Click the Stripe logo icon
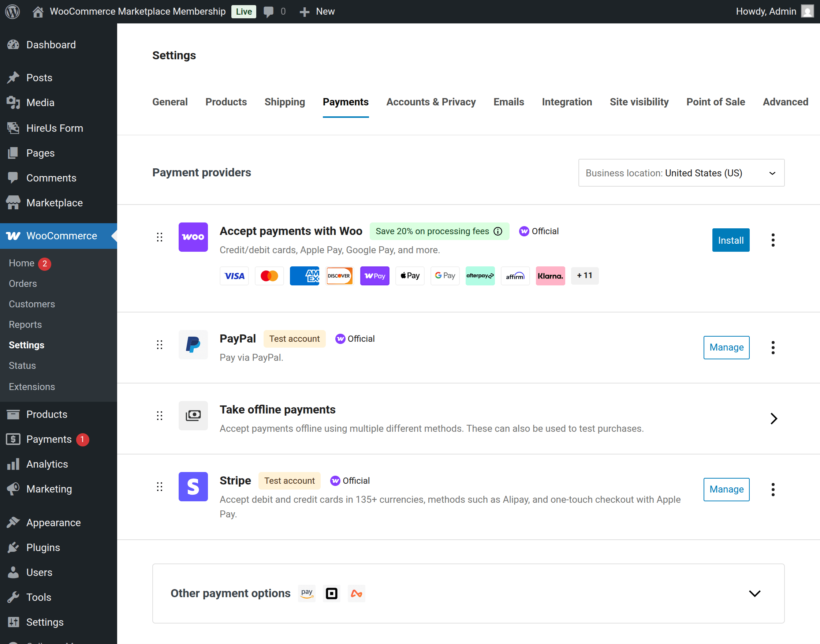 pos(193,486)
